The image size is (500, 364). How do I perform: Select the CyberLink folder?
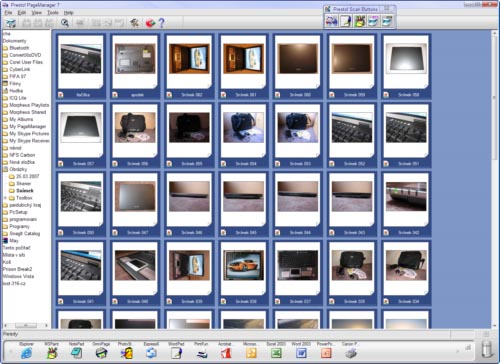point(20,69)
